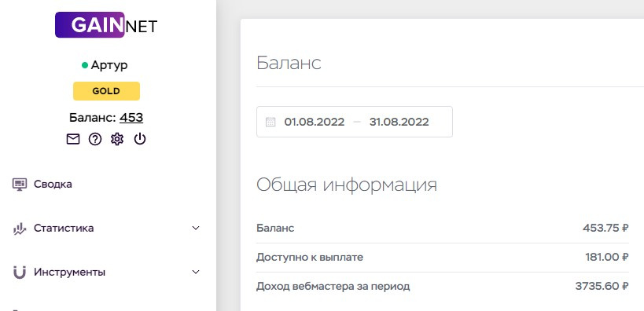This screenshot has height=311, width=644.
Task: Expand the Статистика submenu chevron
Action: tap(196, 228)
